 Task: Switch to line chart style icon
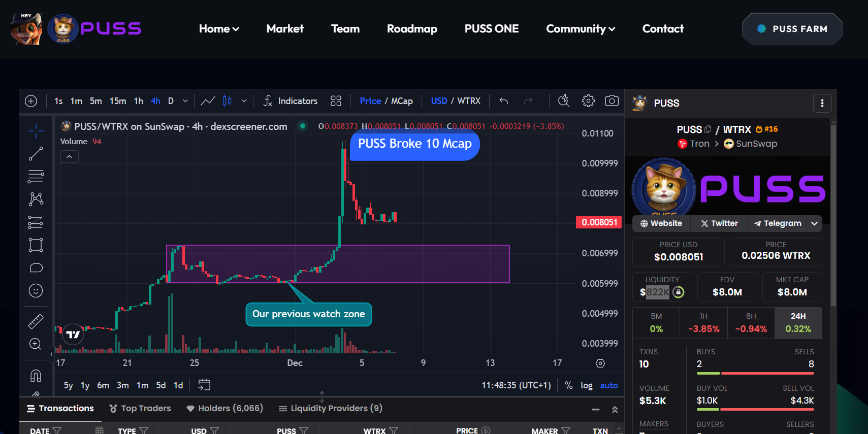point(208,101)
